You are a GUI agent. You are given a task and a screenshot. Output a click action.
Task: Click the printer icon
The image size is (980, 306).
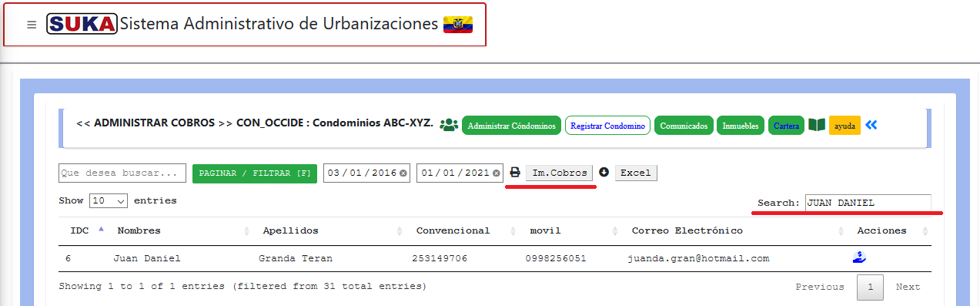515,173
